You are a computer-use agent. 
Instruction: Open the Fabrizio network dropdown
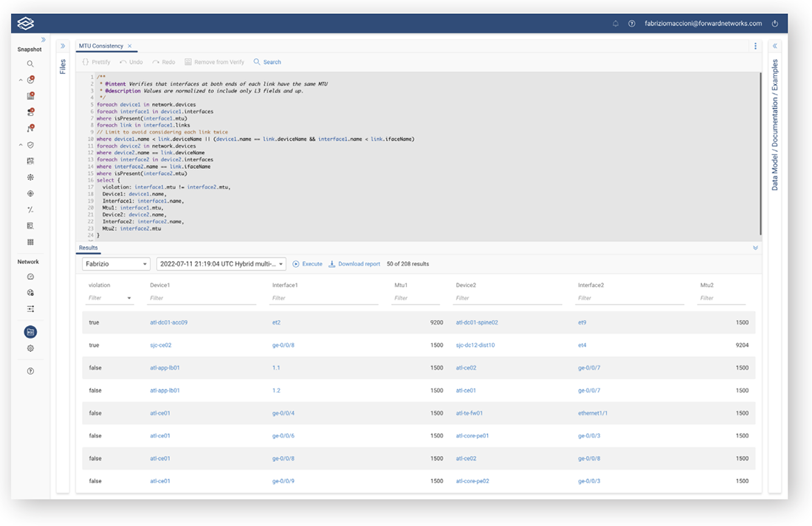tap(116, 264)
